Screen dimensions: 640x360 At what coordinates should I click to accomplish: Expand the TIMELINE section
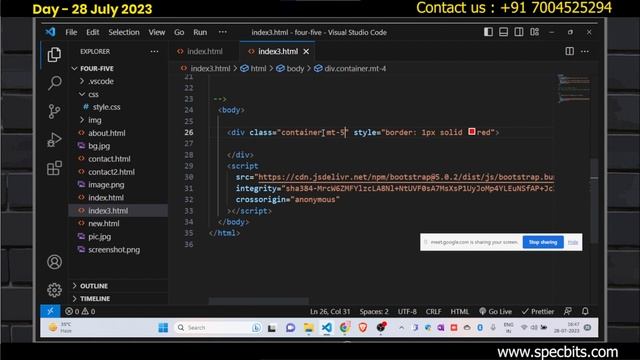(x=95, y=298)
